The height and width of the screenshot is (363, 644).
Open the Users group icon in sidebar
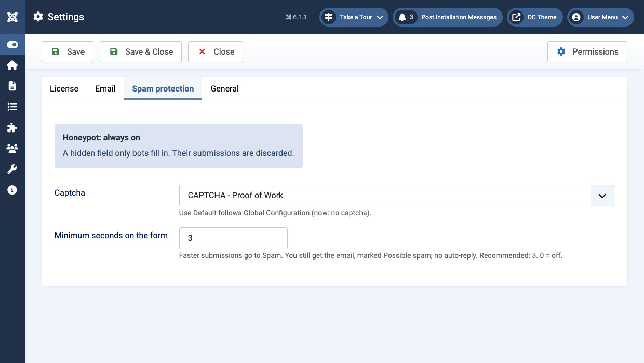tap(12, 148)
